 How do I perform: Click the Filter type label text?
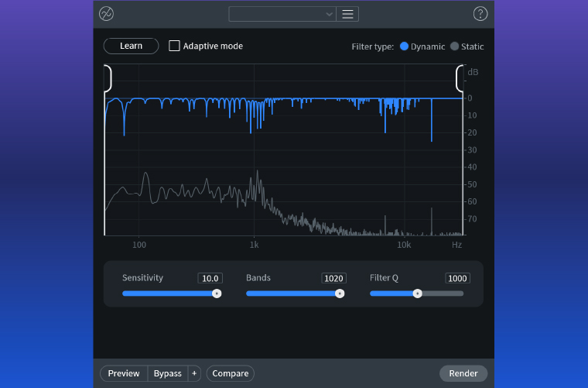(373, 46)
